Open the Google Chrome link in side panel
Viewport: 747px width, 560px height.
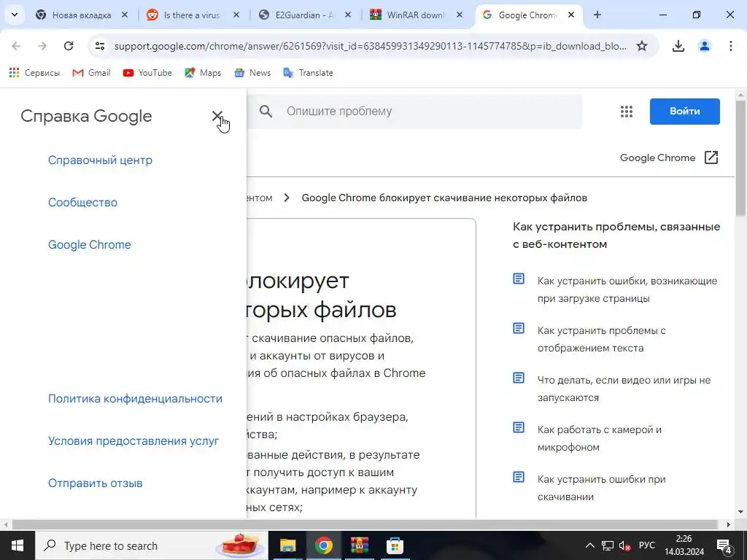click(x=90, y=245)
